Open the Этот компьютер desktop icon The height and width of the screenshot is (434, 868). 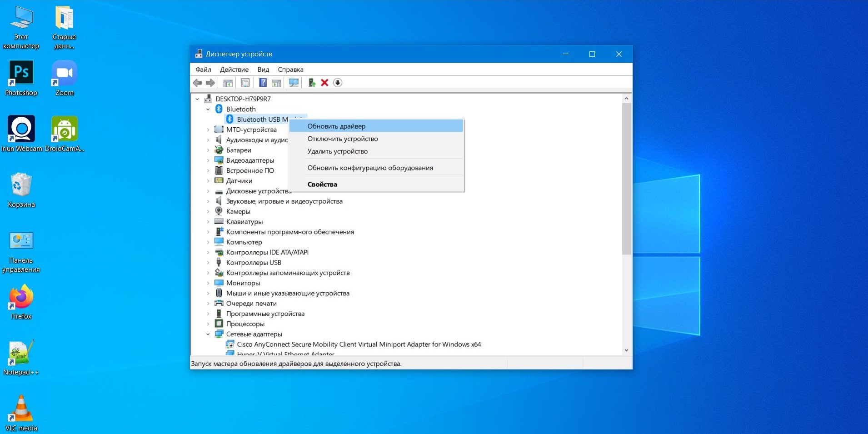click(x=21, y=27)
